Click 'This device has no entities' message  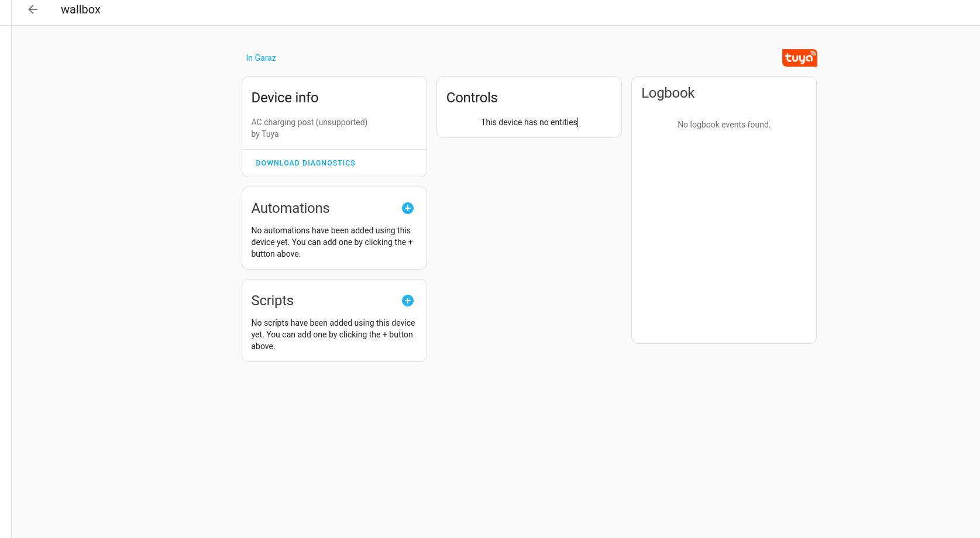pyautogui.click(x=528, y=122)
